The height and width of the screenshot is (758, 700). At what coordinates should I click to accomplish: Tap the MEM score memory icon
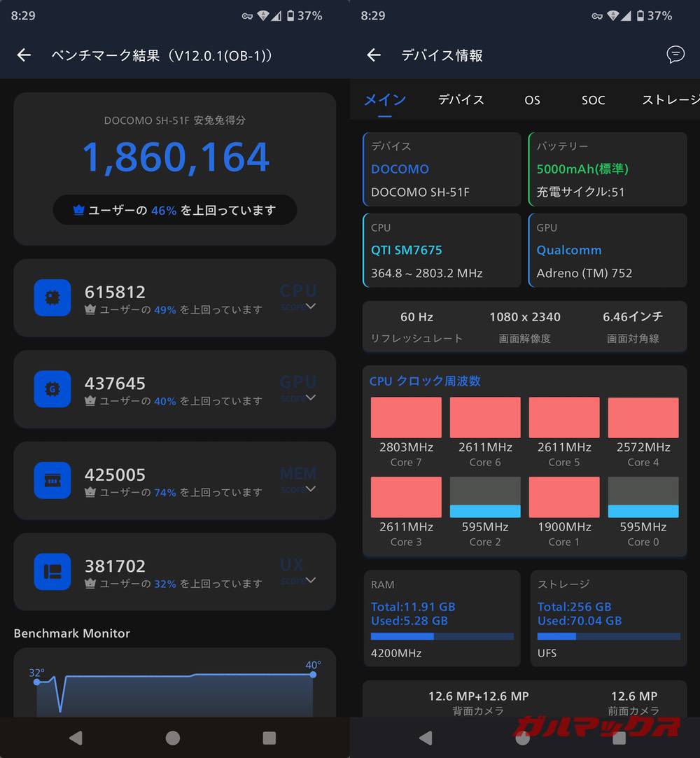point(52,480)
